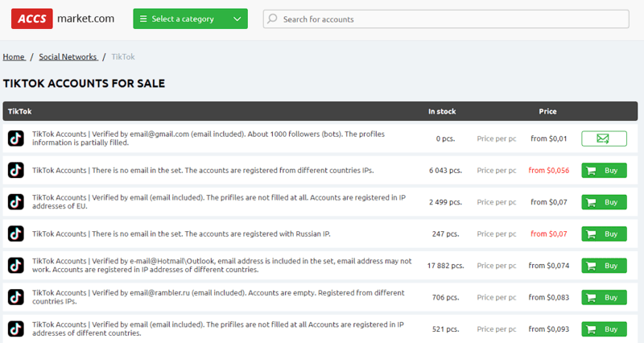Screen dimensions: 644x343
Task: Click the magnifier icon in search bar
Action: [x=272, y=19]
